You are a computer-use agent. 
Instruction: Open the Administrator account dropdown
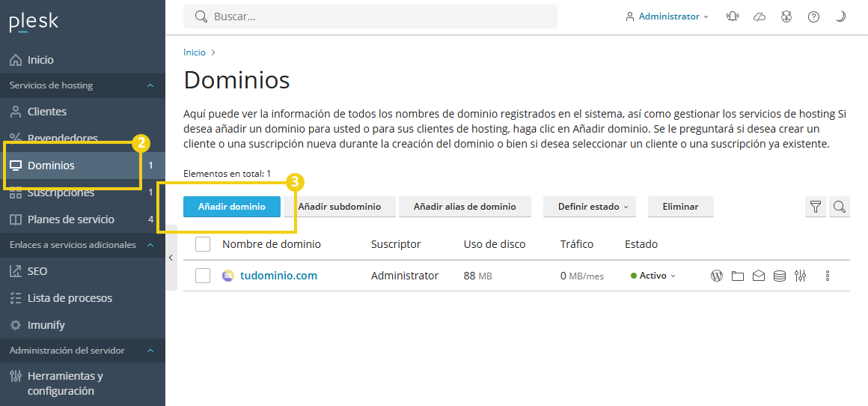click(667, 16)
